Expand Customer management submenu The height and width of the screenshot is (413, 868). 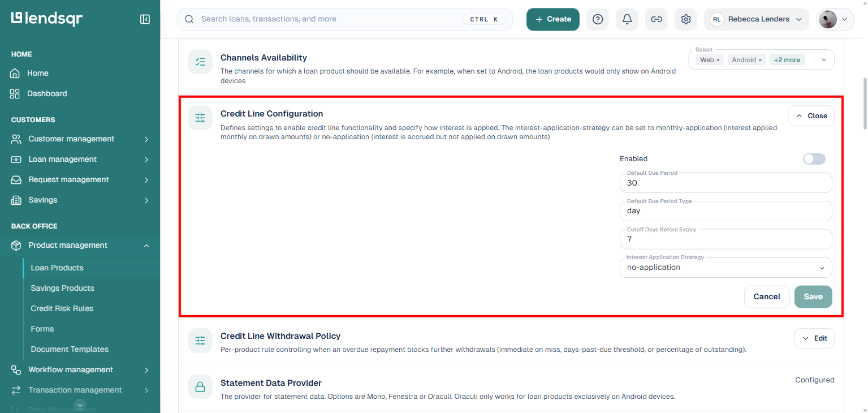(x=146, y=139)
